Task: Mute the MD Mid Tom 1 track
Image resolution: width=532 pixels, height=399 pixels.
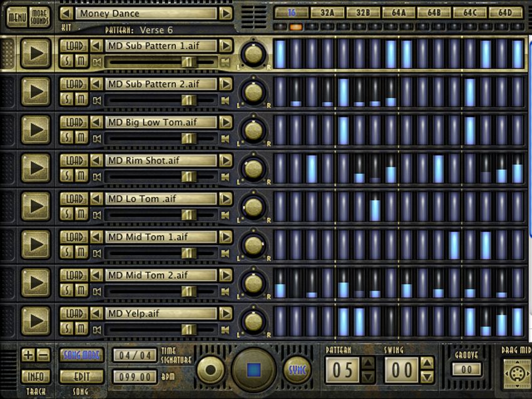Action: coord(81,252)
